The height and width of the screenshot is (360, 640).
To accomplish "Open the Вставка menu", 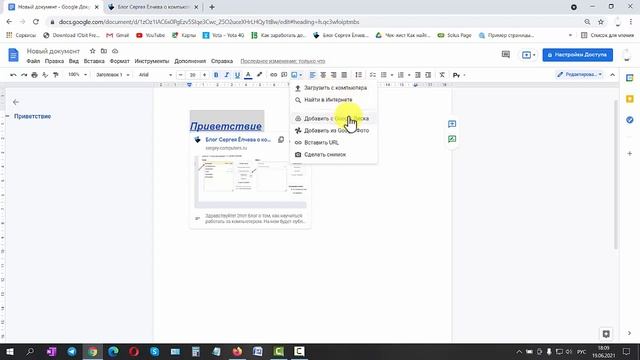I will pyautogui.click(x=94, y=61).
